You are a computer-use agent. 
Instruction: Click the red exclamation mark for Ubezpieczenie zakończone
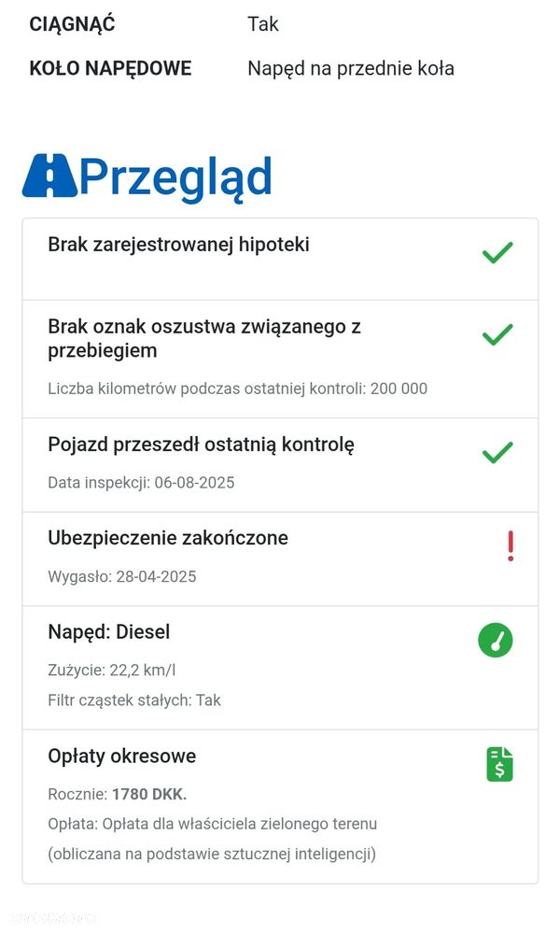point(511,545)
